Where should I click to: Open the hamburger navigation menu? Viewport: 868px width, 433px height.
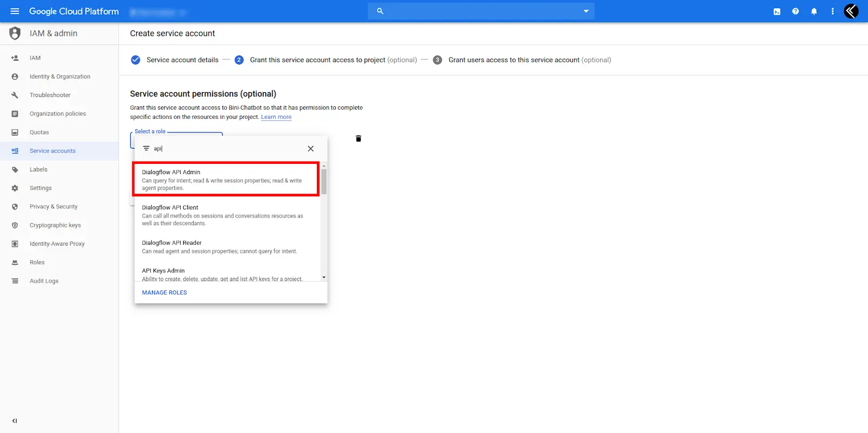(x=15, y=11)
